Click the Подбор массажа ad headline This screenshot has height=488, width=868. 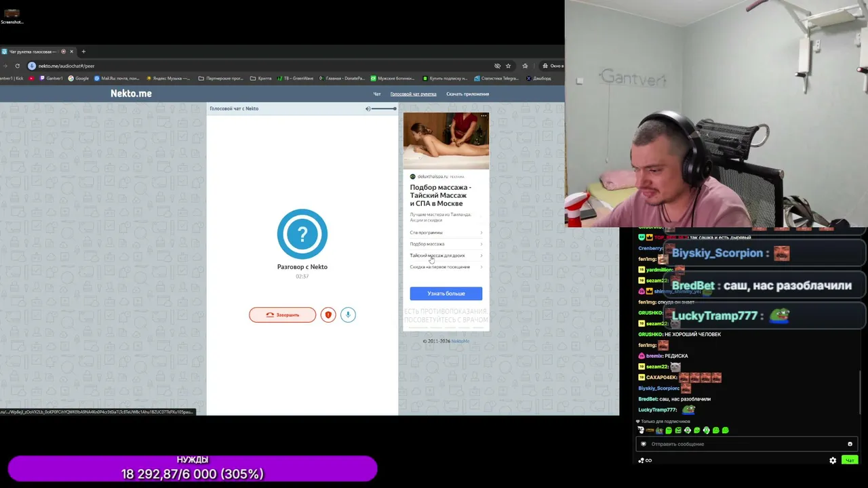click(x=441, y=195)
